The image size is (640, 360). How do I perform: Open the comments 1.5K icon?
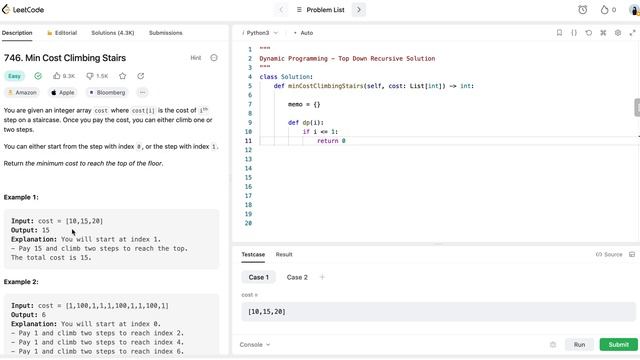pyautogui.click(x=90, y=76)
